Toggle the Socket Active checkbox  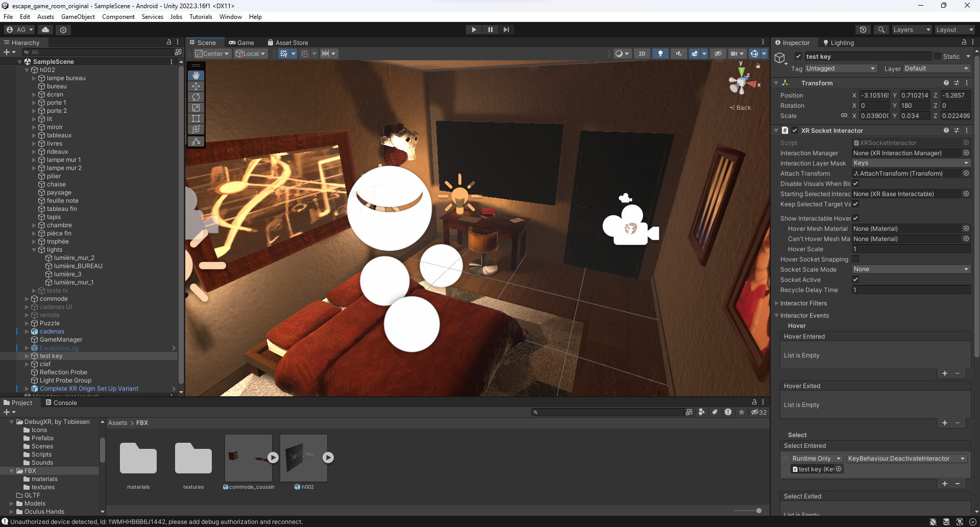(x=855, y=279)
